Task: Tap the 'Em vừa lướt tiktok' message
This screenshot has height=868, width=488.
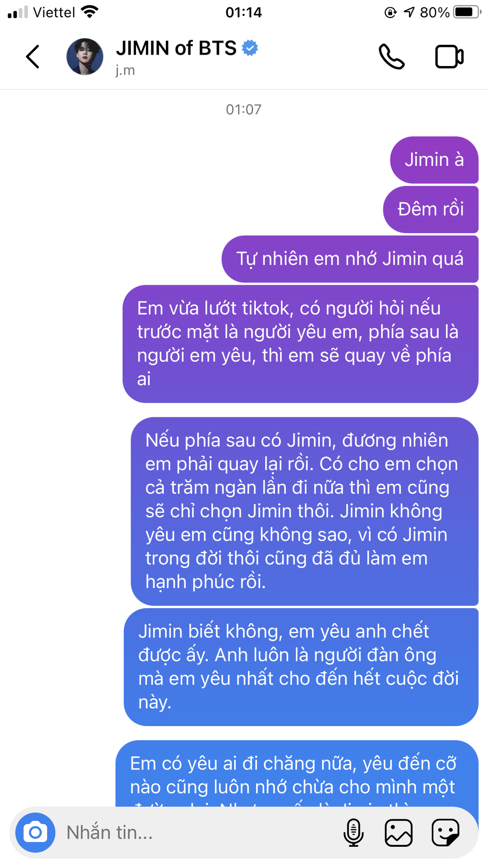Action: pyautogui.click(x=300, y=344)
